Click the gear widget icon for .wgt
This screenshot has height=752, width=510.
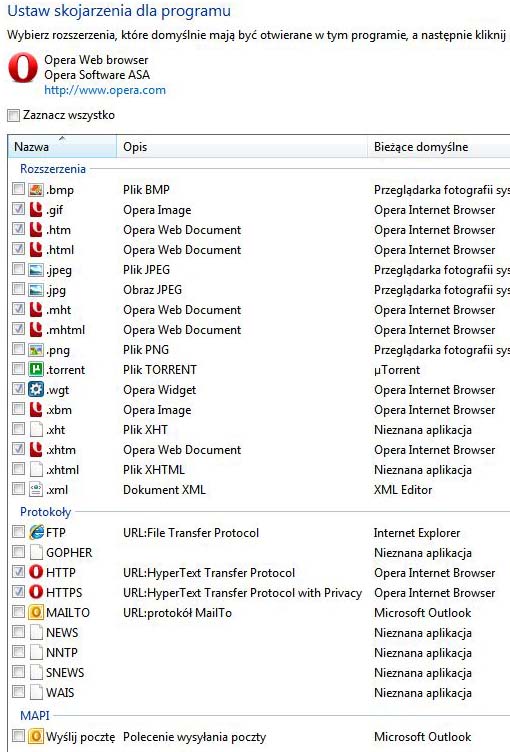pos(36,389)
